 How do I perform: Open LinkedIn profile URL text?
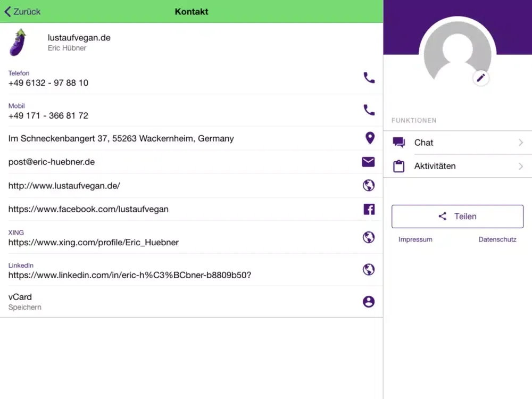(x=130, y=275)
